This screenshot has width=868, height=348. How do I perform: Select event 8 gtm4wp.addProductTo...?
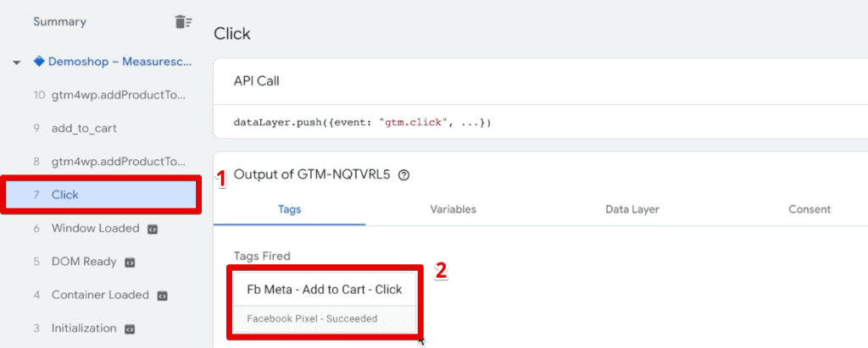(x=108, y=162)
